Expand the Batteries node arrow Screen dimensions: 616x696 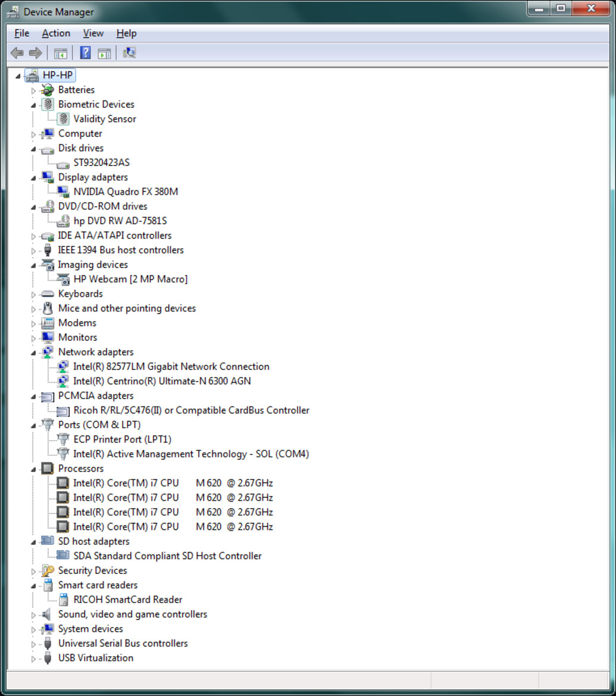click(33, 90)
